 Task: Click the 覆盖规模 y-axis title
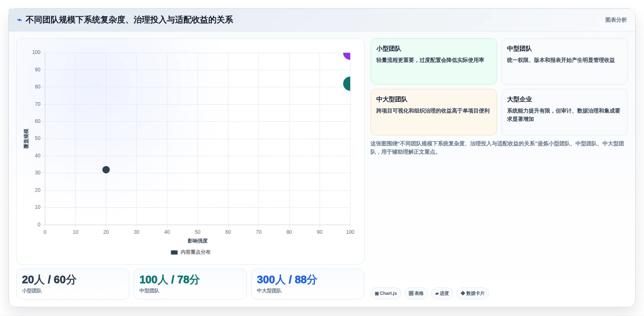tap(26, 139)
